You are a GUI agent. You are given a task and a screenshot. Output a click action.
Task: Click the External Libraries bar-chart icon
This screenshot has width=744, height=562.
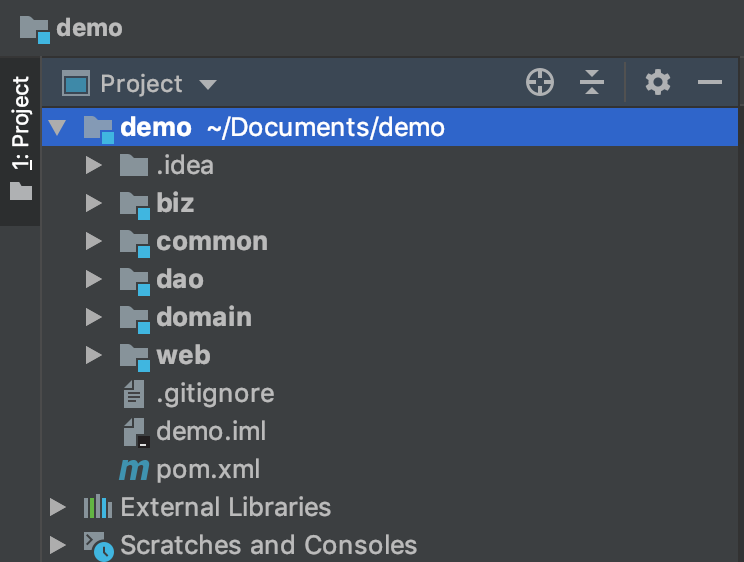pos(97,507)
